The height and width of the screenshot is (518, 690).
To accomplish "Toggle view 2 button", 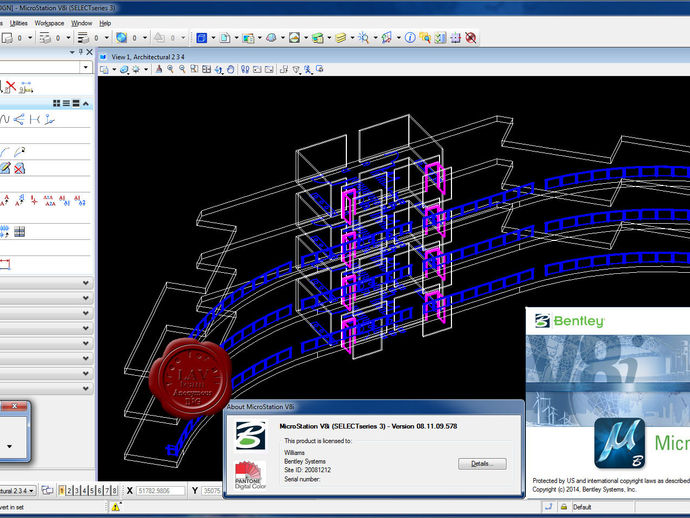I will (x=69, y=490).
